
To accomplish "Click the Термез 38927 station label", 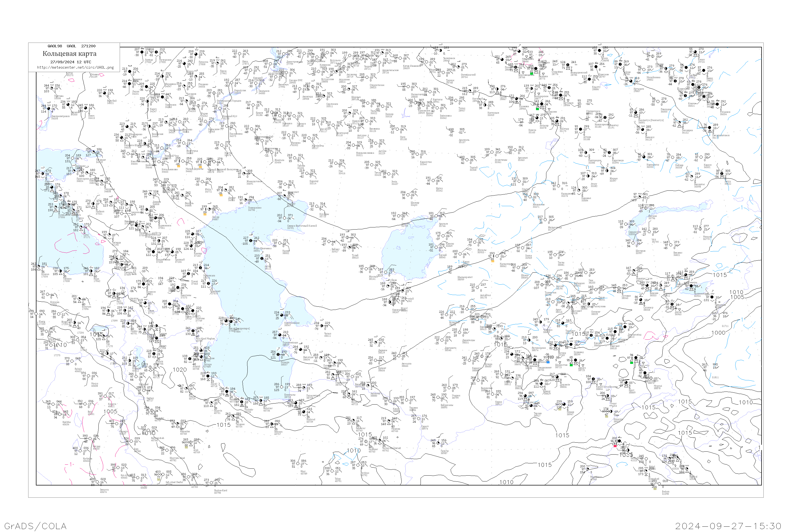I will pyautogui.click(x=537, y=414).
